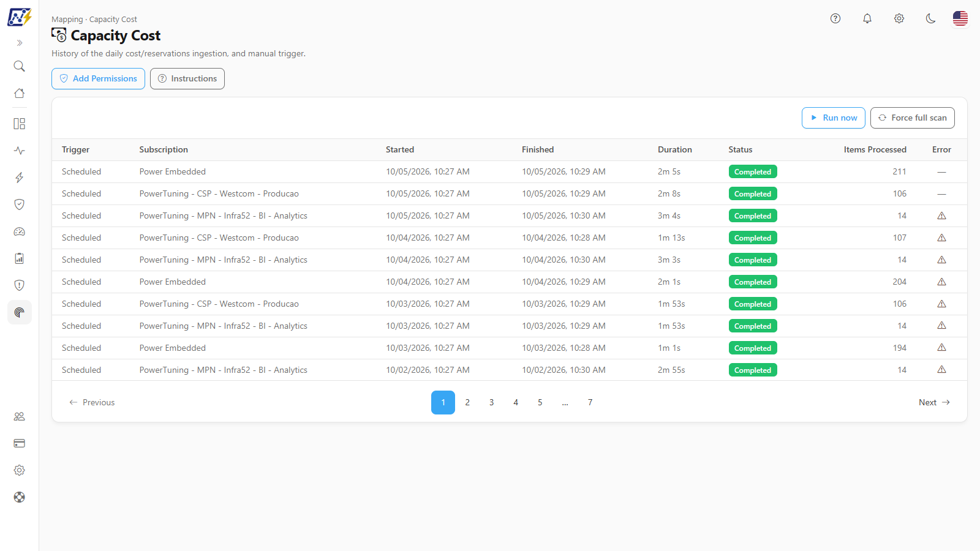
Task: Open the gauge speedometer icon in the sidebar
Action: (x=20, y=231)
